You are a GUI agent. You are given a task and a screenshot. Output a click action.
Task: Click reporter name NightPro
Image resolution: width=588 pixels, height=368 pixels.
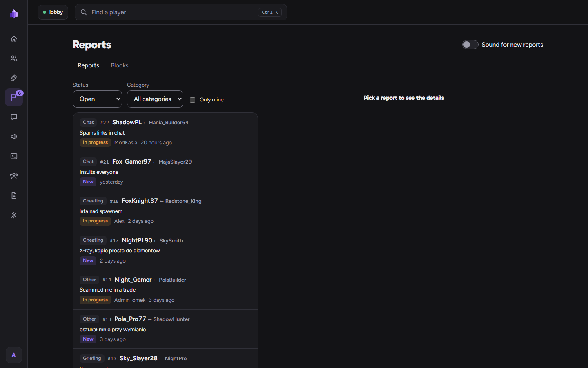click(x=176, y=359)
